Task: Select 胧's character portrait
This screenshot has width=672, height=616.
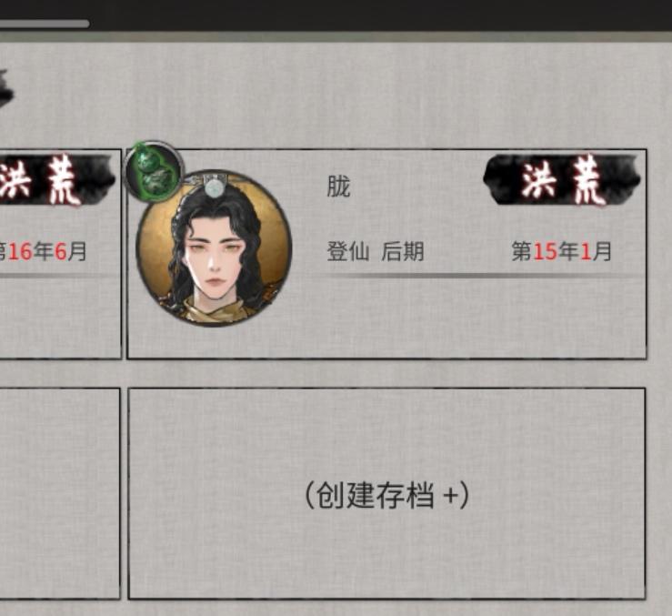Action: point(214,247)
